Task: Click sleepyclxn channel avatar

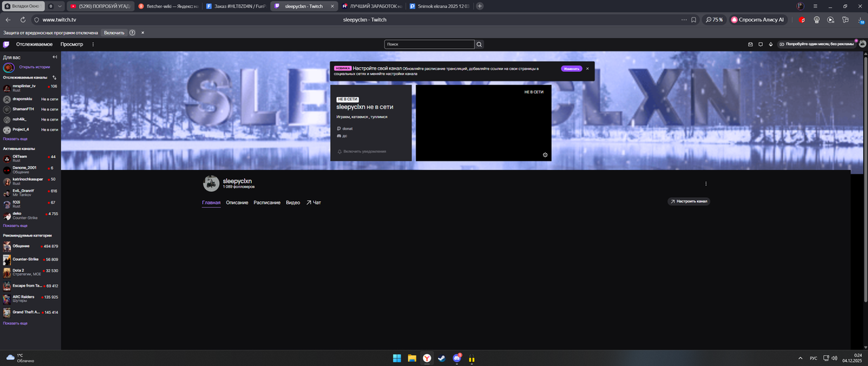Action: click(x=211, y=183)
